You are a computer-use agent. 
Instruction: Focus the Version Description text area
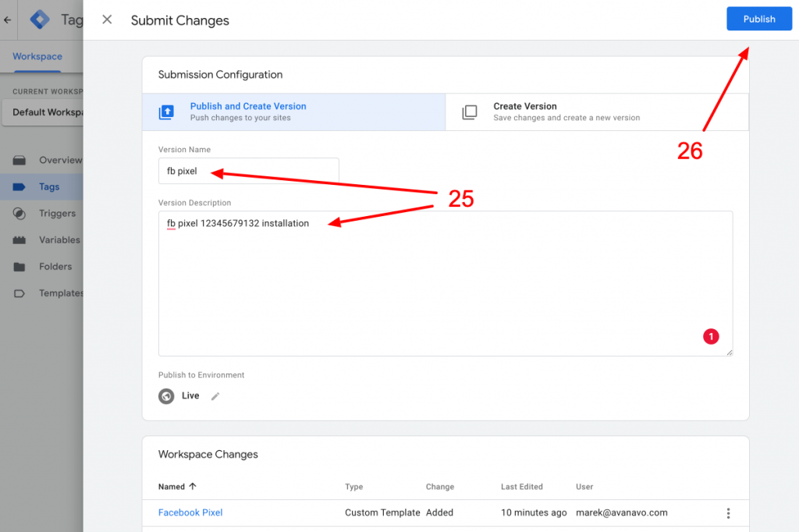[446, 283]
